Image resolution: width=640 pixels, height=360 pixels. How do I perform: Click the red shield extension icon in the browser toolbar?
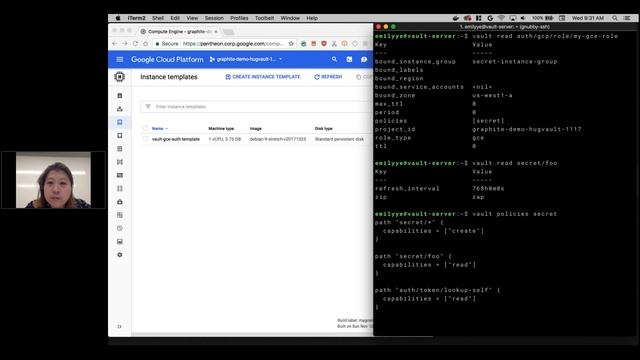(x=324, y=44)
